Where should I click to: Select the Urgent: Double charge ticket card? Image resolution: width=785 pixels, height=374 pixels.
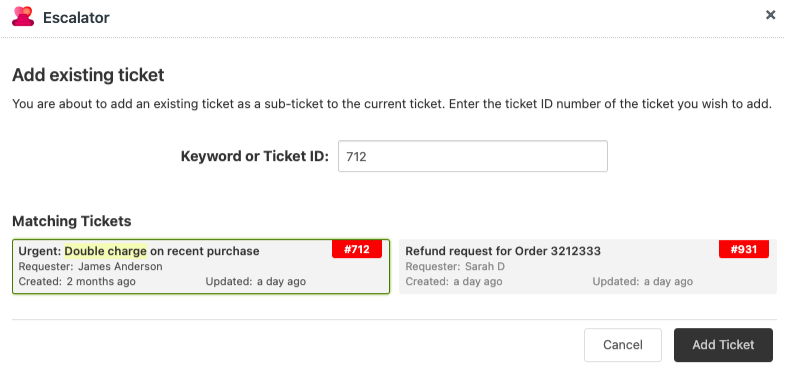(x=201, y=266)
